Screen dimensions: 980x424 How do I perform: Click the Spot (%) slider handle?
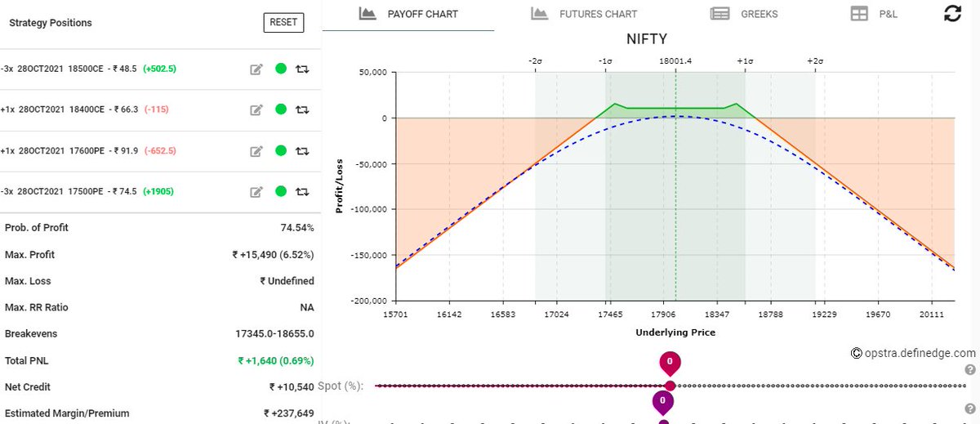coord(670,386)
